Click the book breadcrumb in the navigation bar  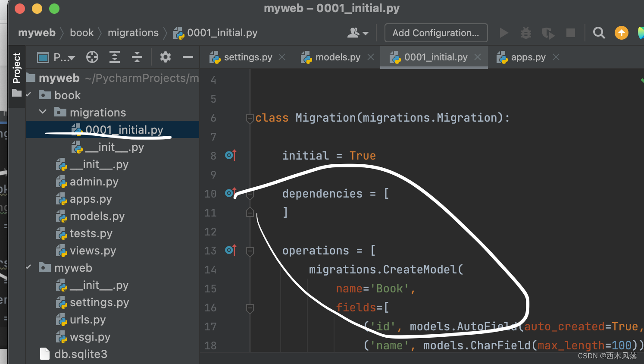(x=82, y=32)
